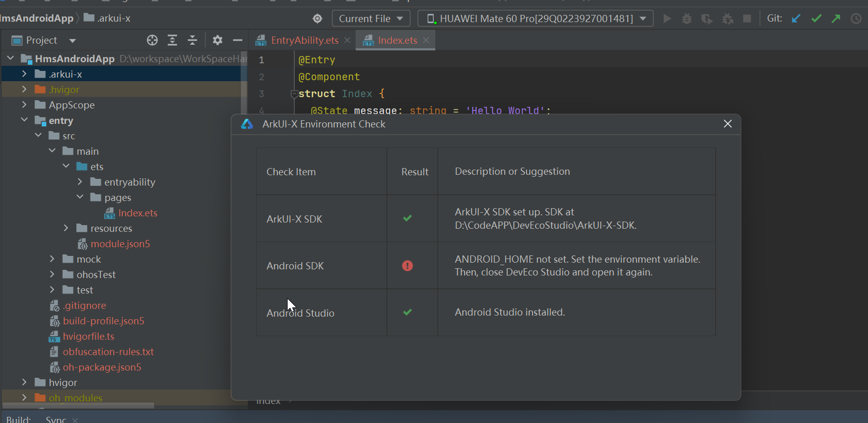Hide the Project tool window

[x=237, y=40]
